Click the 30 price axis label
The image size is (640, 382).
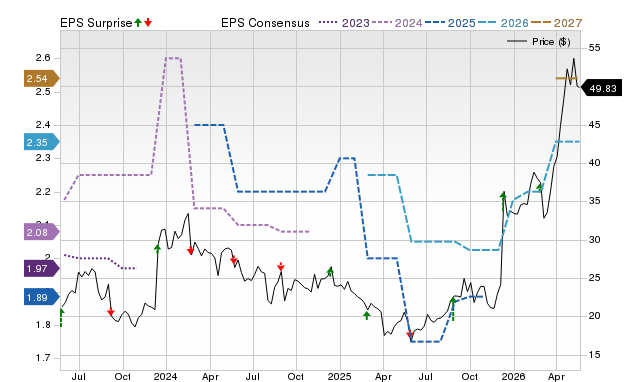[594, 240]
